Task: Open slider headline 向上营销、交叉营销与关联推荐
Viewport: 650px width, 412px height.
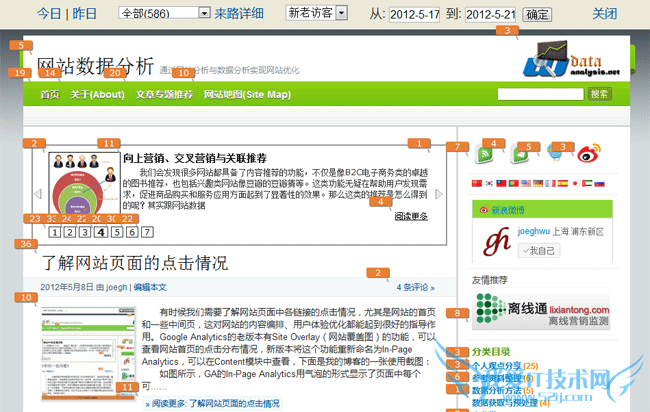Action: [x=195, y=158]
